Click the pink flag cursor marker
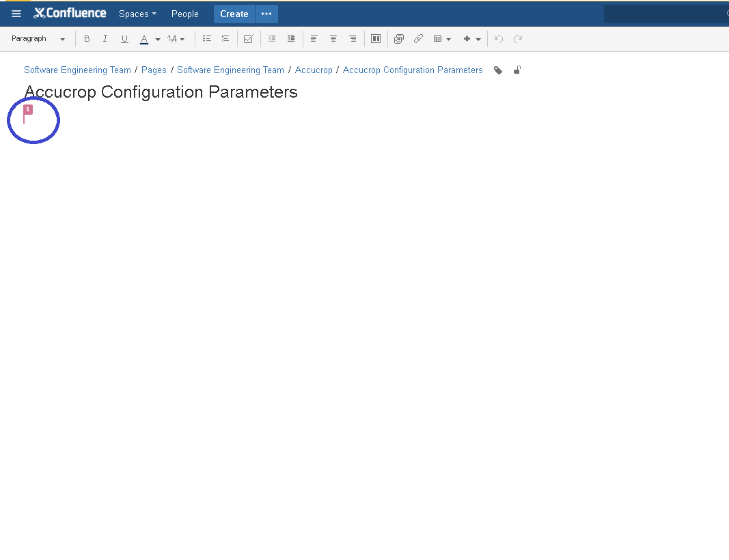The width and height of the screenshot is (729, 560). pyautogui.click(x=28, y=114)
